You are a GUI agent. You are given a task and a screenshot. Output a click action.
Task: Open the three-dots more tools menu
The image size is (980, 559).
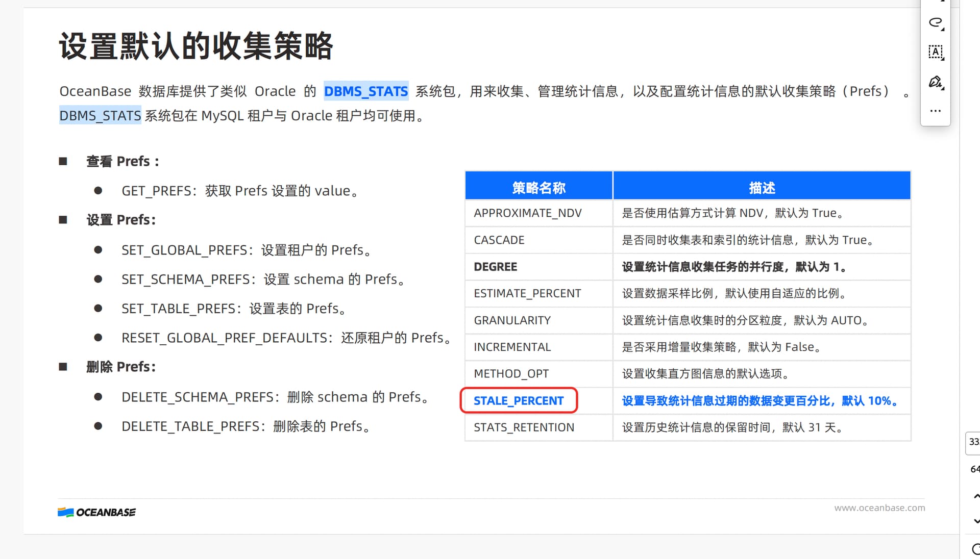[935, 111]
